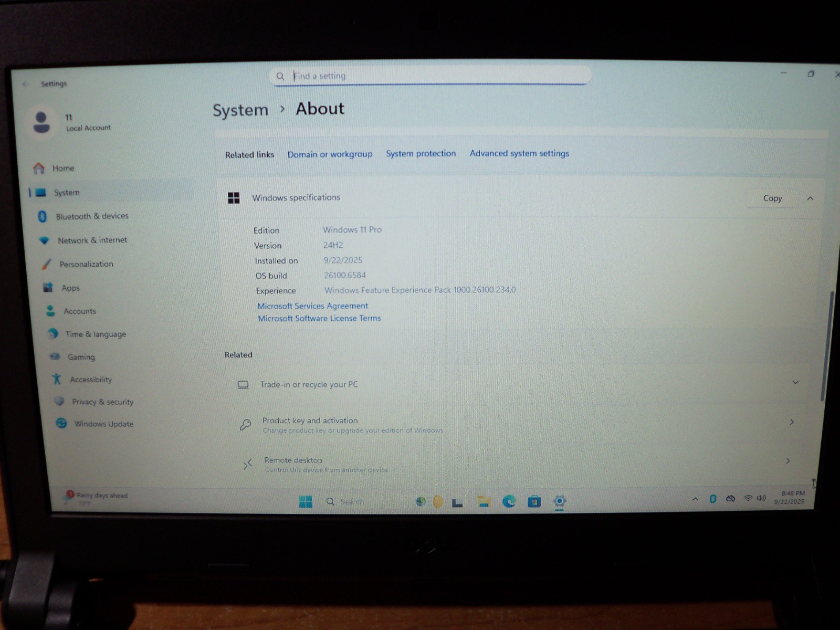Open Microsoft Services Agreement link
The width and height of the screenshot is (840, 630).
313,306
